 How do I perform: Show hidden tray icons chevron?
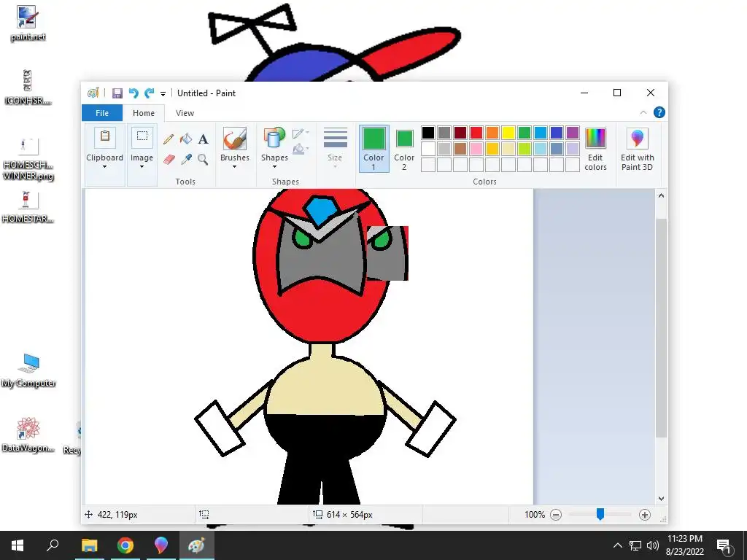(x=617, y=545)
